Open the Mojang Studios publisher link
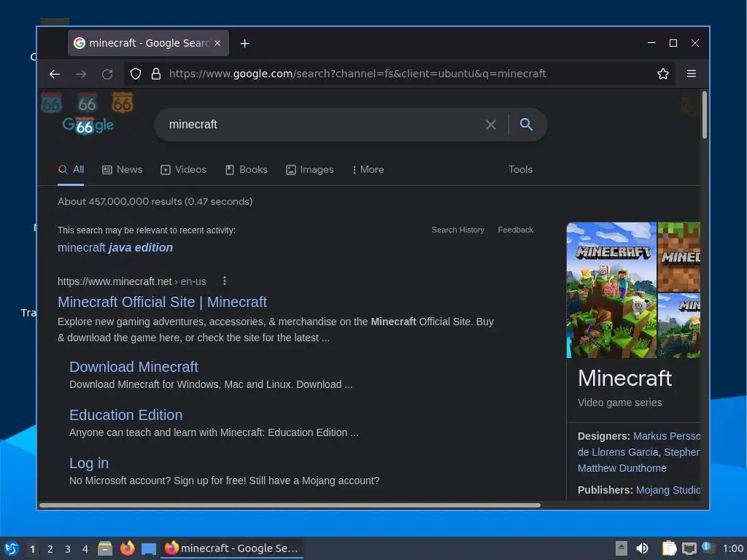This screenshot has height=560, width=747. [668, 490]
